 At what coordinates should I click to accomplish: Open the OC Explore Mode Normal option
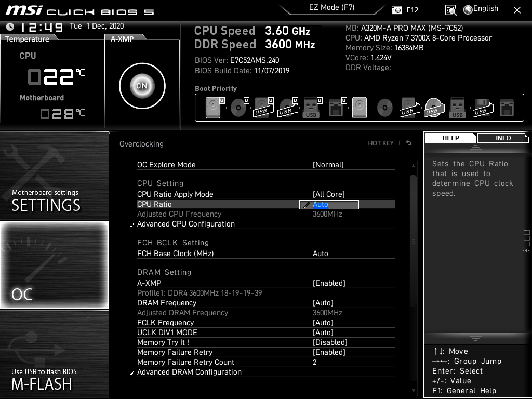(328, 165)
